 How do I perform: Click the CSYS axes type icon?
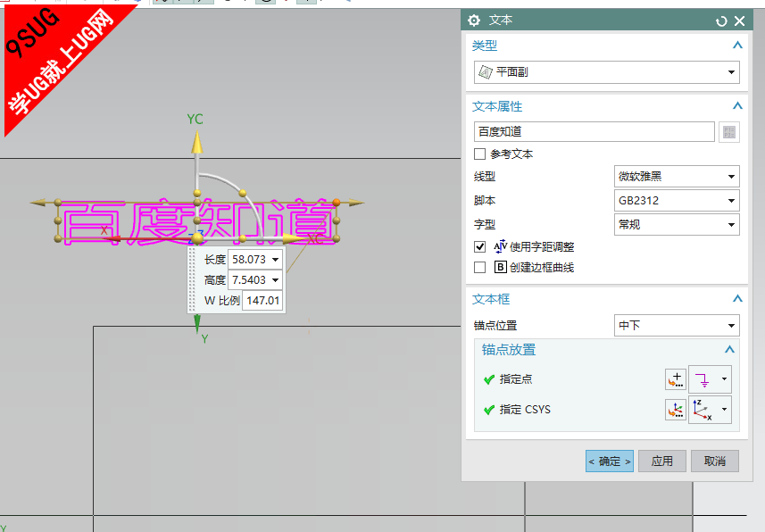(x=703, y=410)
